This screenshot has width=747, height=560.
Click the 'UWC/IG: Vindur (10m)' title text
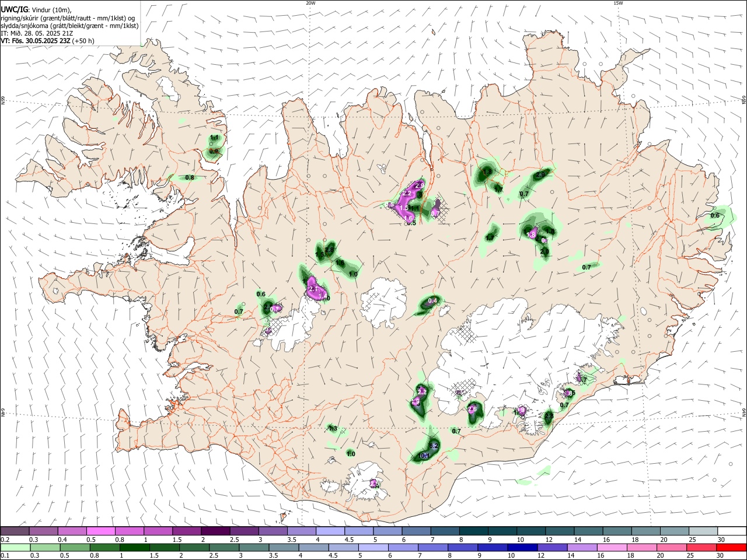(36, 10)
